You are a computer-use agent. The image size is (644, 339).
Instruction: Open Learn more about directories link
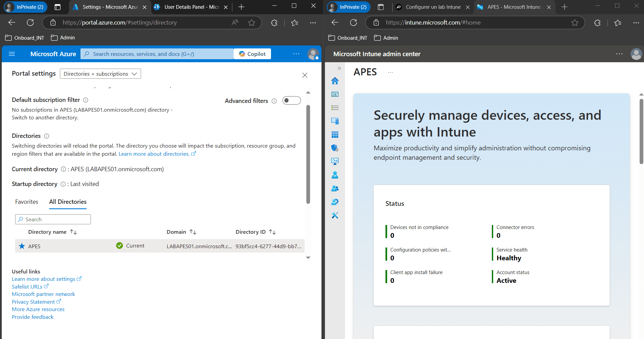(157, 154)
